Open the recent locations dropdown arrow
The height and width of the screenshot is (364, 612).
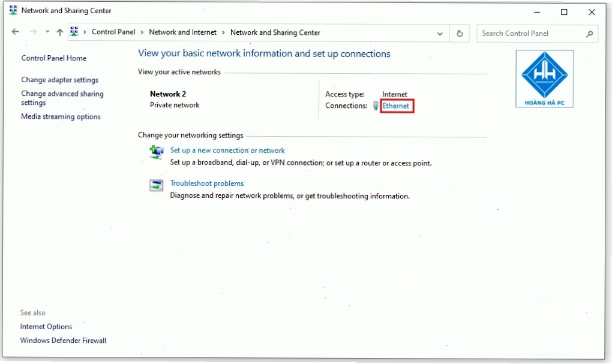pyautogui.click(x=47, y=32)
